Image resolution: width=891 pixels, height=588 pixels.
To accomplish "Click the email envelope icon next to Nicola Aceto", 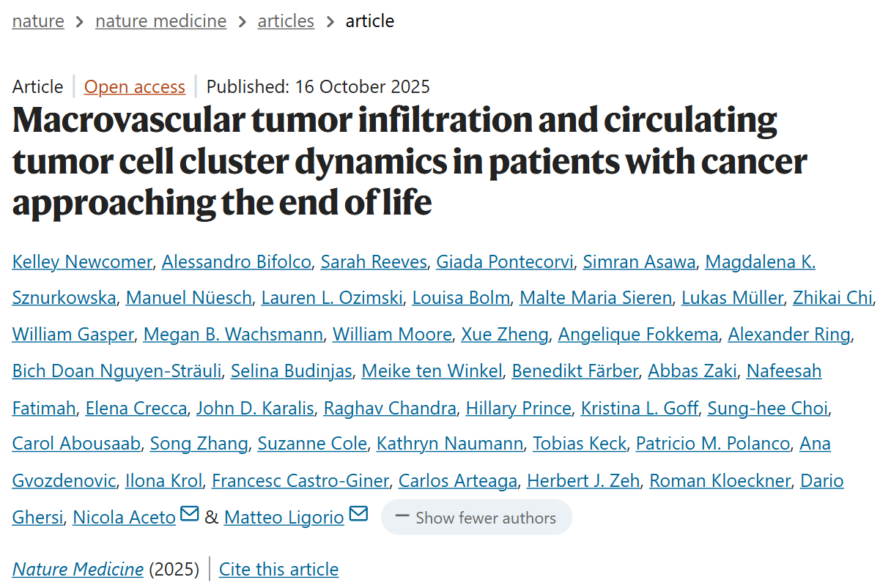I will point(189,514).
